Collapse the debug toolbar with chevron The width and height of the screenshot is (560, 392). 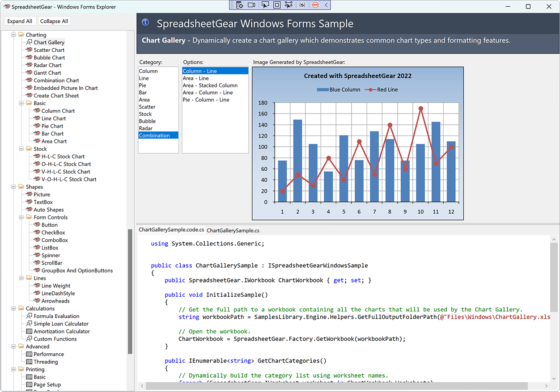click(x=327, y=5)
